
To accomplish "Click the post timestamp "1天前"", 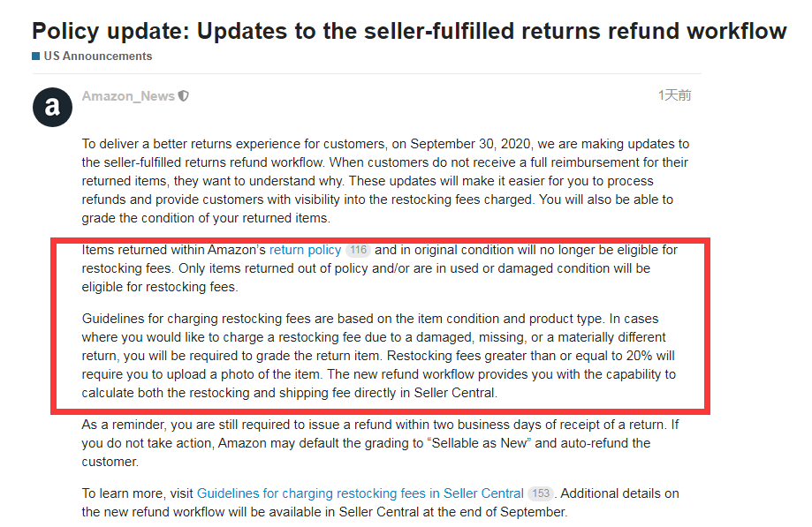I will [x=674, y=95].
